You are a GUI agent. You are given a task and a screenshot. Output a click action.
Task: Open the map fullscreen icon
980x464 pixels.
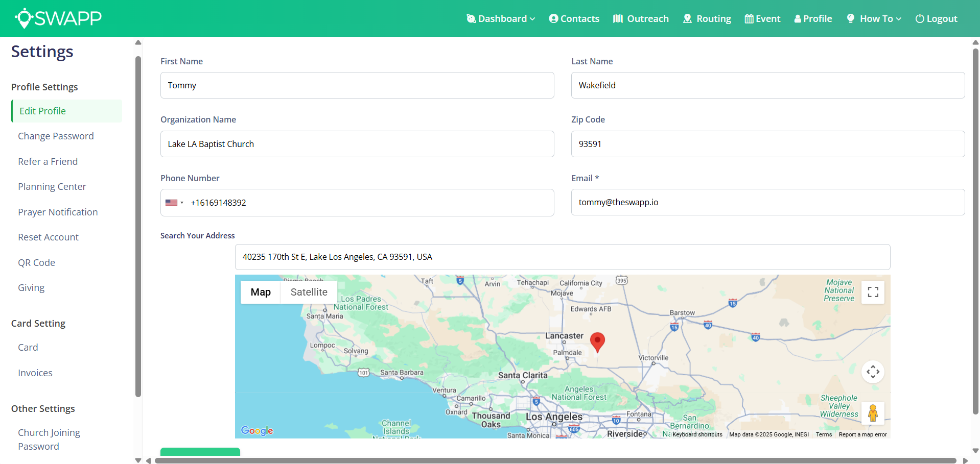873,292
